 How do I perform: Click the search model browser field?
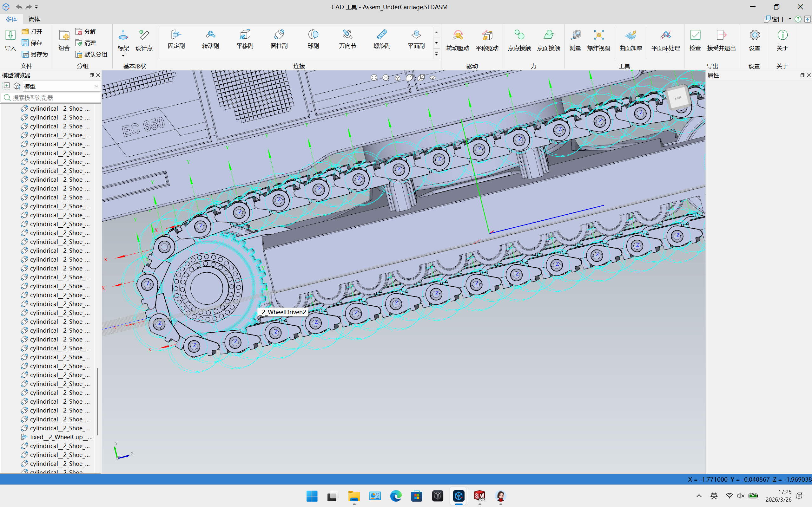[x=51, y=98]
